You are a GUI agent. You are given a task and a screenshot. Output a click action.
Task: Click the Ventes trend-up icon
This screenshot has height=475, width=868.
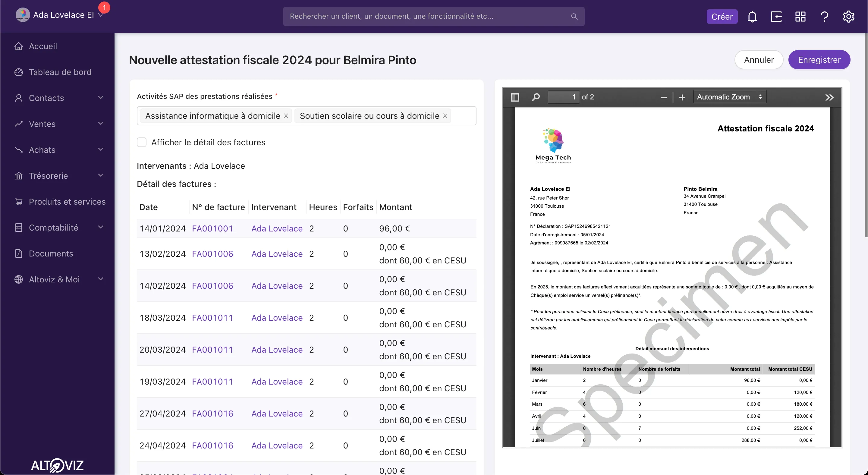tap(19, 124)
